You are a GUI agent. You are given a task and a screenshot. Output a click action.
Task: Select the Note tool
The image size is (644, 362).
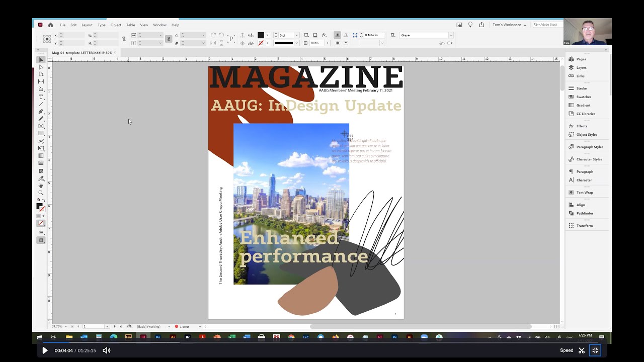click(41, 171)
